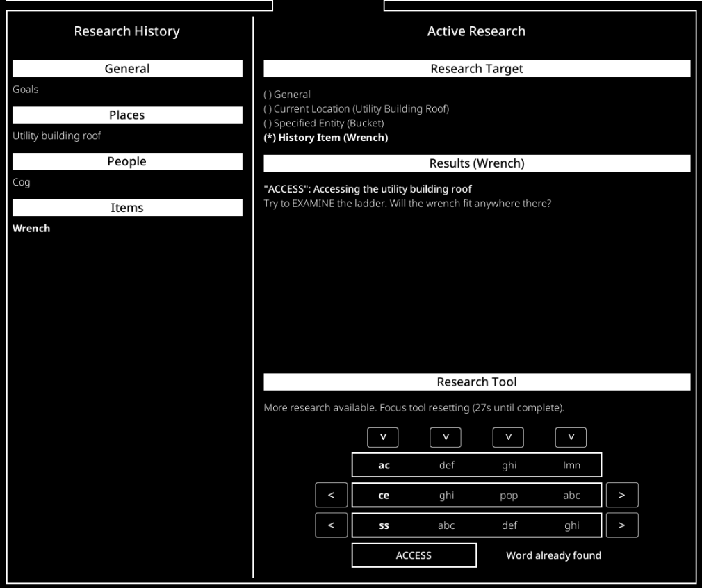The image size is (702, 588).
Task: Shift the 'ce' row left
Action: tap(332, 495)
